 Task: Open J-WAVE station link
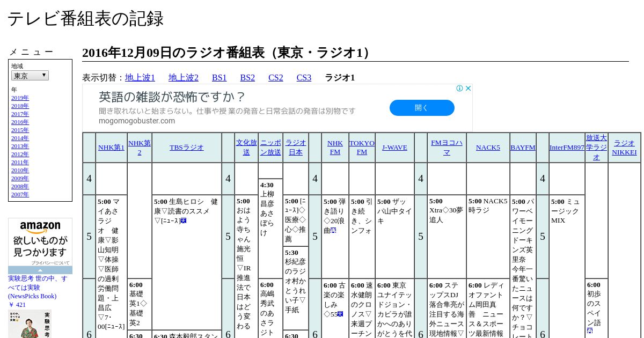point(394,148)
